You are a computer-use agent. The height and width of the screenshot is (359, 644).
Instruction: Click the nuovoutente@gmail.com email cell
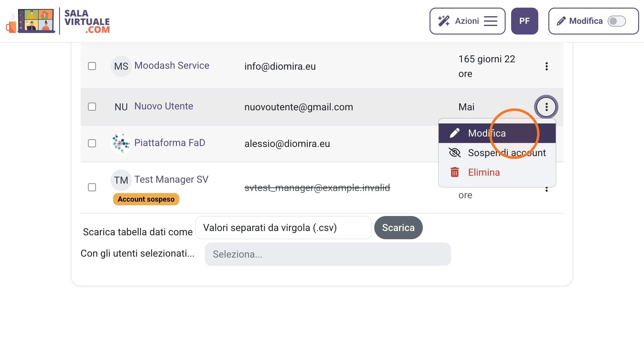pos(299,107)
